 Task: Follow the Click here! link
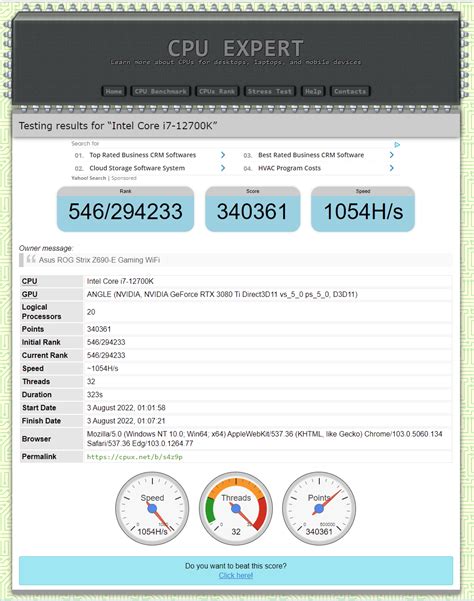(236, 575)
